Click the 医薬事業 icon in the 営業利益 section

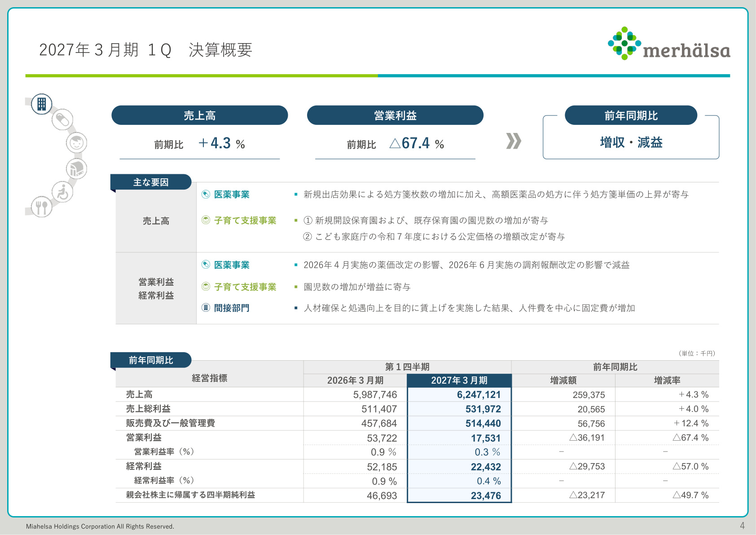click(x=206, y=265)
